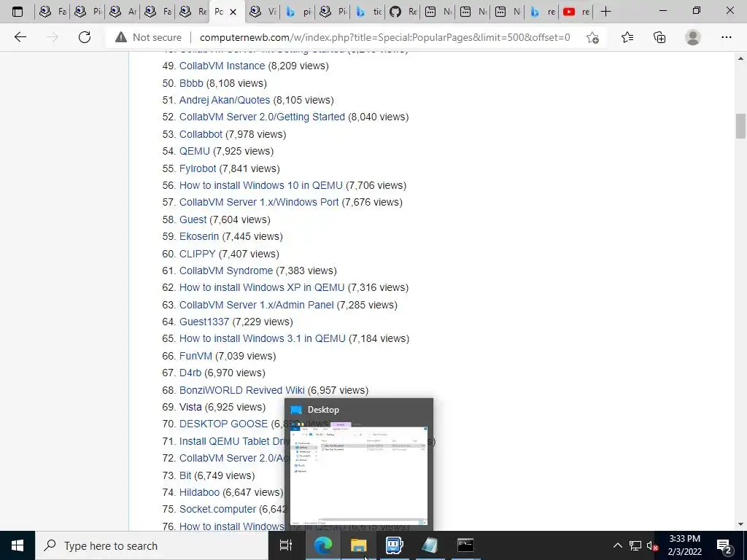Open the Ekoserin link
The width and height of the screenshot is (747, 560).
pyautogui.click(x=199, y=236)
